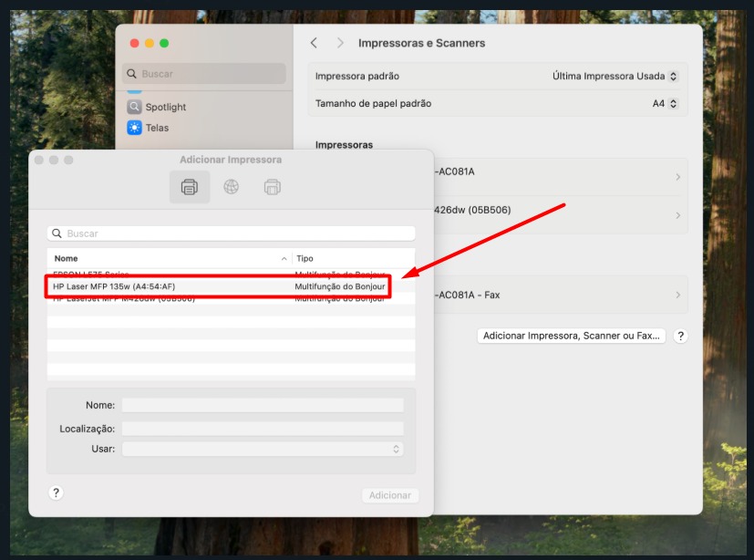This screenshot has height=560, width=754.
Task: Open the Impressora padrão dropdown
Action: coord(615,77)
